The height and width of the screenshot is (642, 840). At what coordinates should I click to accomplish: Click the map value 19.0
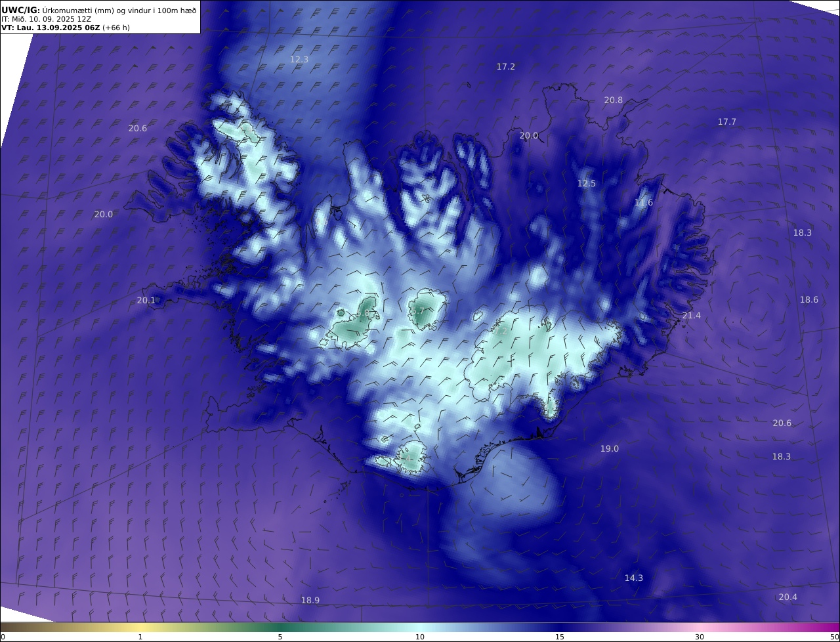point(610,449)
